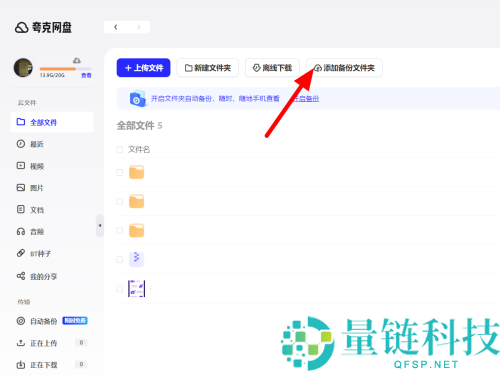Tick the select-all checkbox beside 文件名
This screenshot has height=375, width=500.
pyautogui.click(x=120, y=149)
